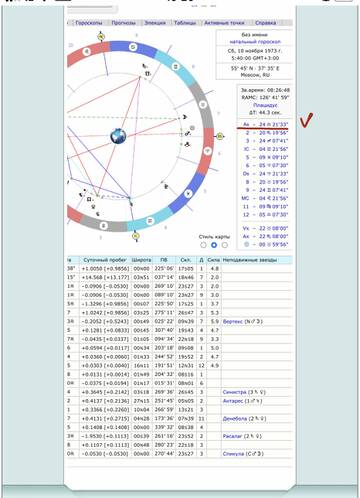
Task: Click the Широта column header
Action: tap(141, 260)
